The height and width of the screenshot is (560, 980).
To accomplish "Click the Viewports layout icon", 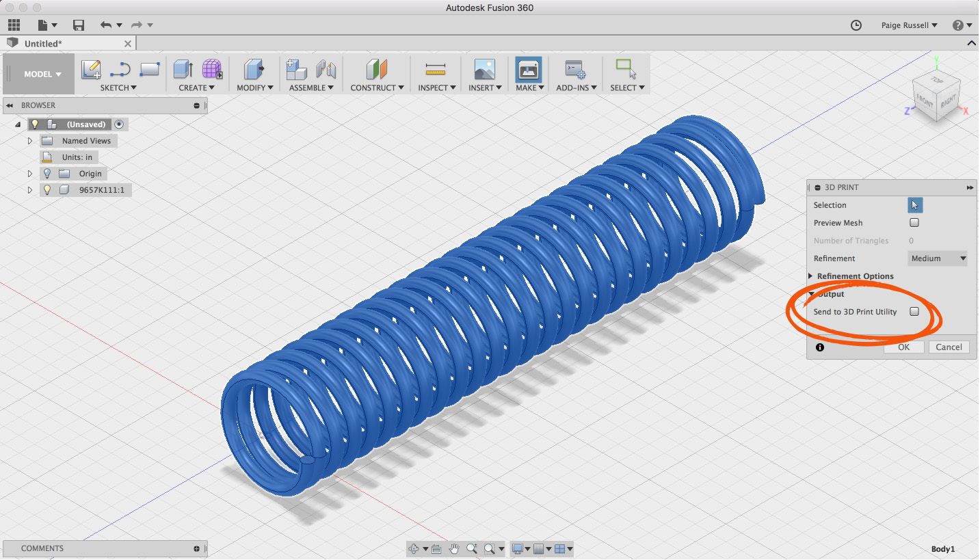I will 559,548.
